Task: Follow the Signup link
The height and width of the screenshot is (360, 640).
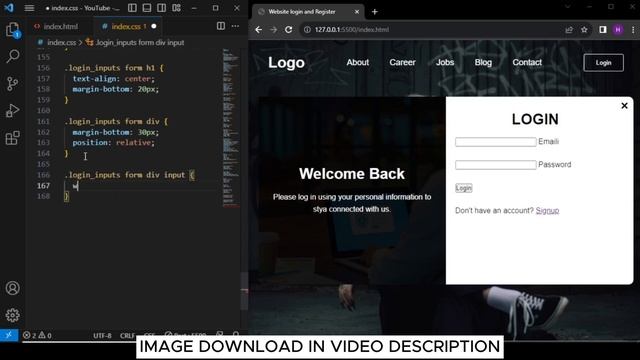Action: click(x=547, y=211)
